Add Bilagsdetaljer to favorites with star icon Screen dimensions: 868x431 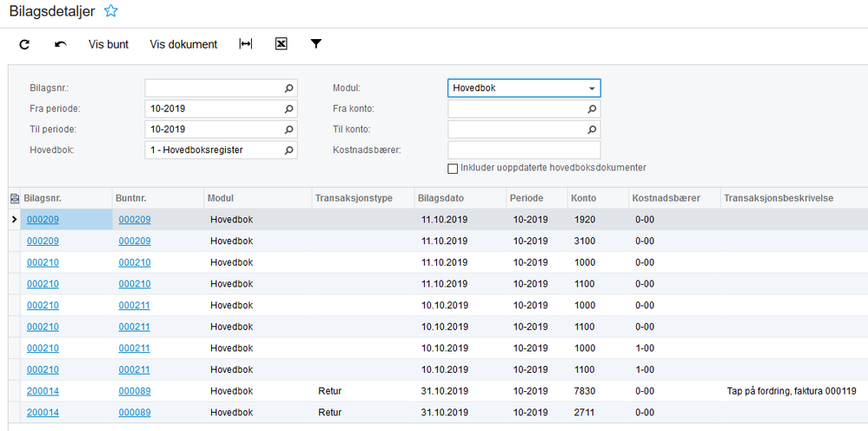pyautogui.click(x=111, y=10)
